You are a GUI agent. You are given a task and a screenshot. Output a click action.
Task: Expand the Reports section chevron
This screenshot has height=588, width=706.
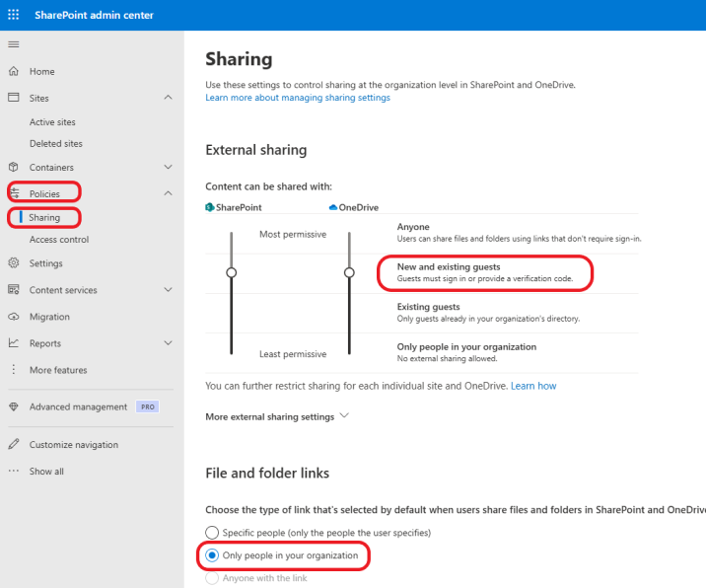click(168, 343)
